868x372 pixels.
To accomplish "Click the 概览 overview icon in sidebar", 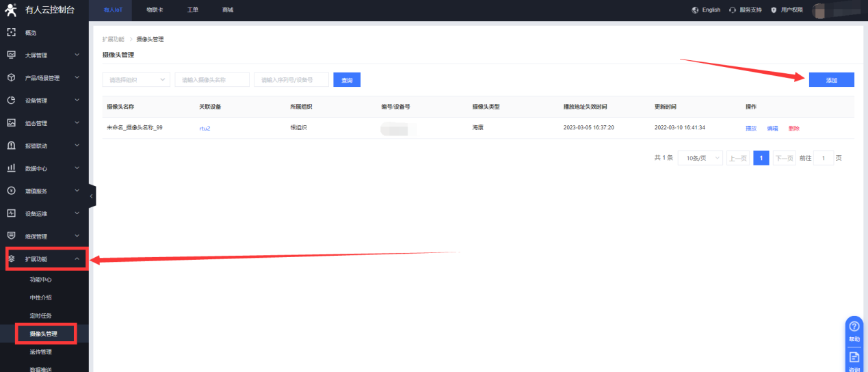I will [11, 33].
